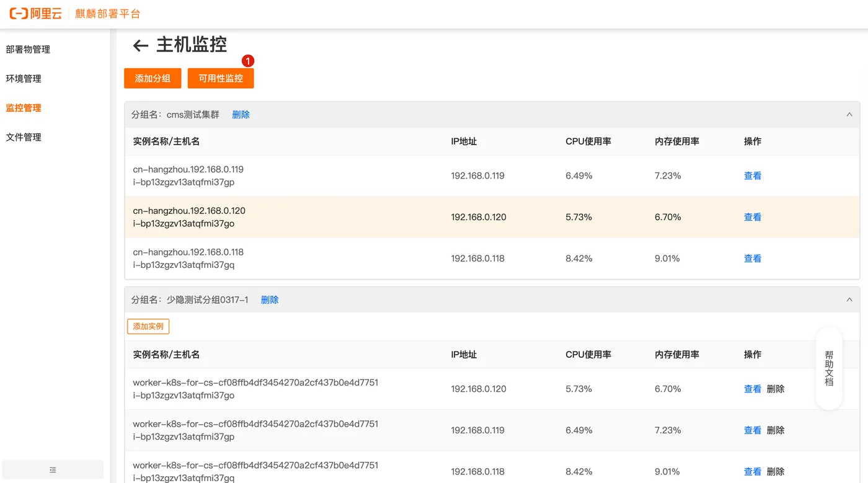View worker row with IP 192.168.0.119
868x483 pixels.
753,430
